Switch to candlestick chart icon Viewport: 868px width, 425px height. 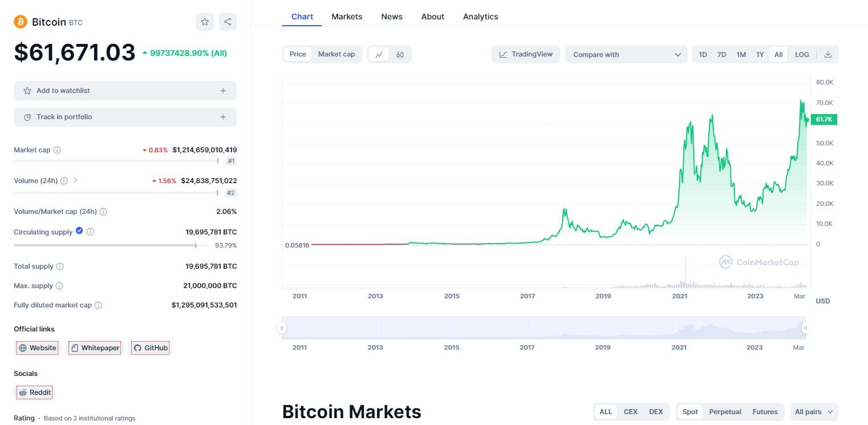pos(400,54)
